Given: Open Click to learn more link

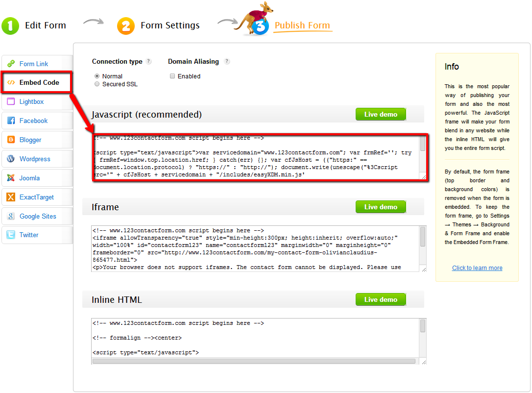Looking at the screenshot, I should coord(477,268).
